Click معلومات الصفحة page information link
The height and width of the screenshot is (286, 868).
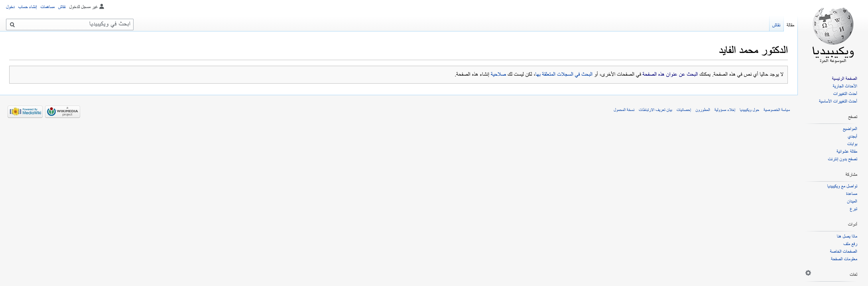click(844, 259)
